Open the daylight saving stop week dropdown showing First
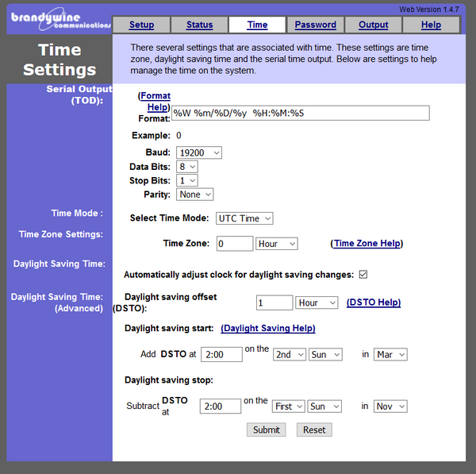This screenshot has height=474, width=476. (x=288, y=407)
